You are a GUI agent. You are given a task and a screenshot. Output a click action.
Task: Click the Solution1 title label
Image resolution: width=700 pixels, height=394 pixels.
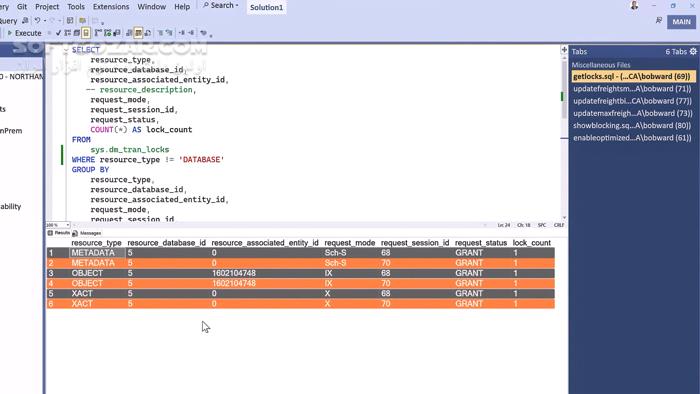pos(267,8)
